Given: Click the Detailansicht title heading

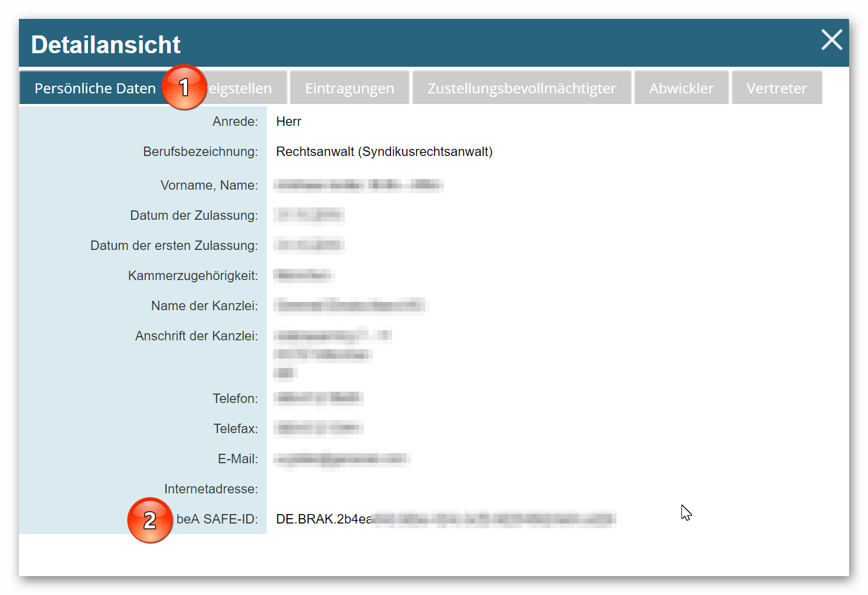Looking at the screenshot, I should tap(106, 45).
